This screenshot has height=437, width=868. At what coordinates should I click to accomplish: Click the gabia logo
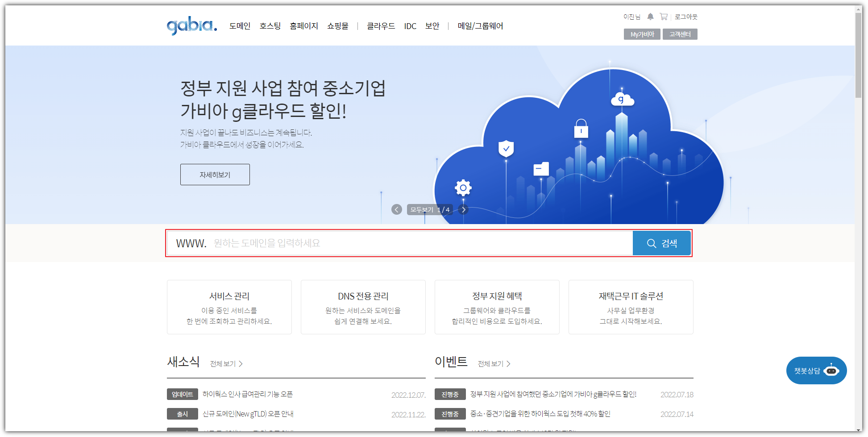tap(192, 25)
